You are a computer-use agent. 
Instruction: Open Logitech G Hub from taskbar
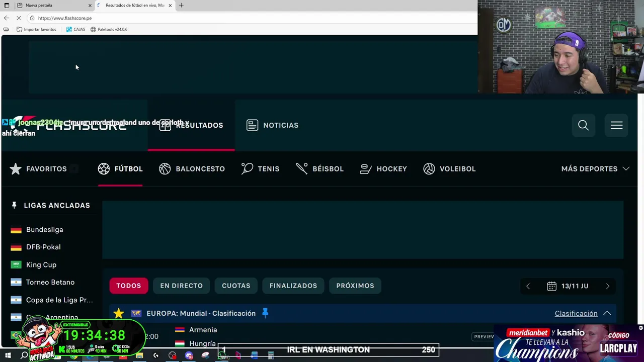pyautogui.click(x=156, y=356)
